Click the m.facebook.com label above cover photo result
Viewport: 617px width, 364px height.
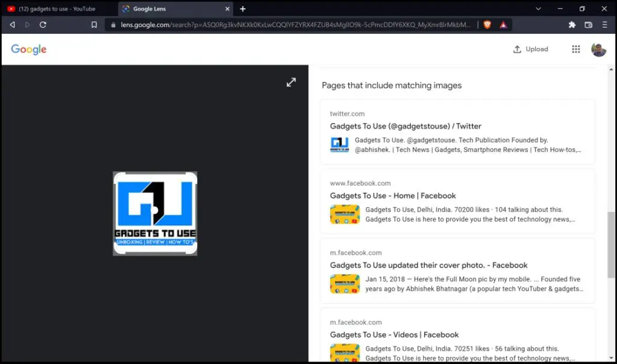tap(355, 253)
